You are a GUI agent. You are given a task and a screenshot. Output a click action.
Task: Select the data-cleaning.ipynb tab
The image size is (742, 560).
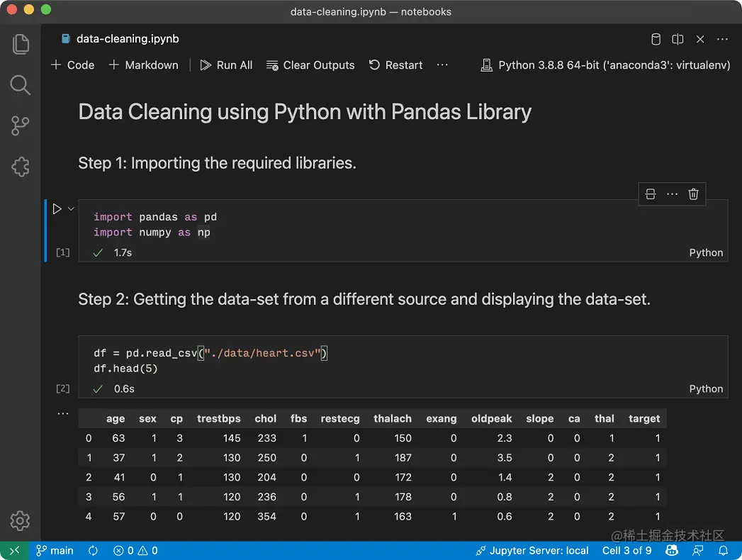(x=120, y=39)
